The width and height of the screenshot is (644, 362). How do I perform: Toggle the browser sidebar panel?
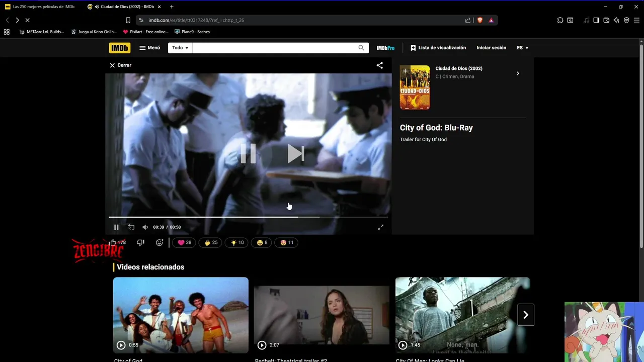point(596,20)
